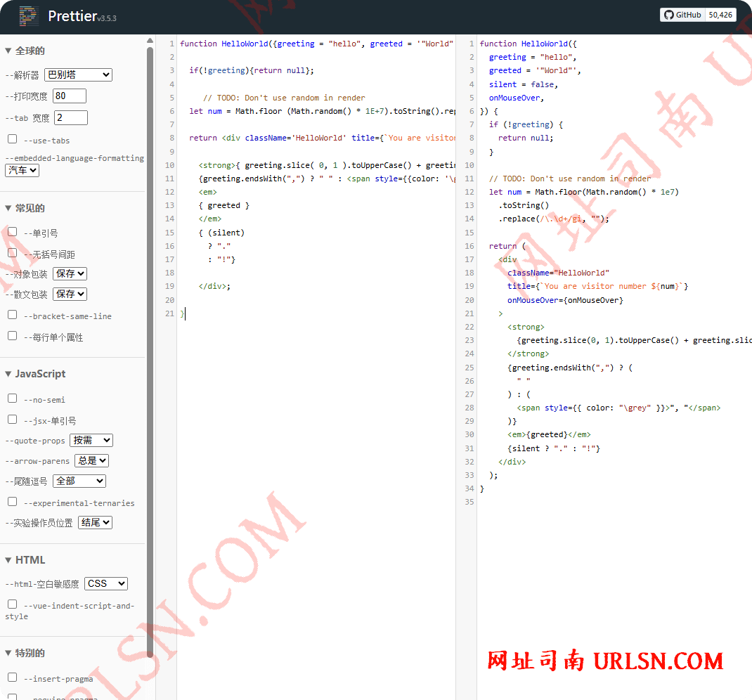Open the GitHub button link
The image size is (752, 700).
[682, 15]
